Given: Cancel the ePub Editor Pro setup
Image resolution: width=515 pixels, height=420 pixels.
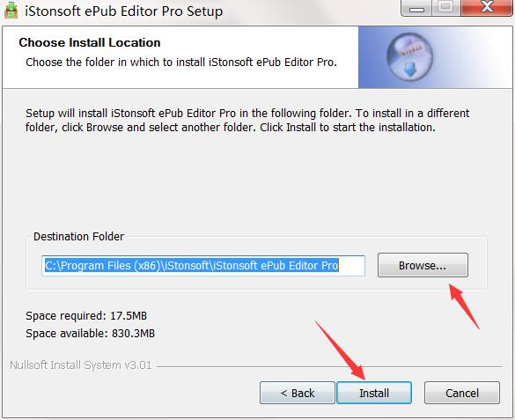Looking at the screenshot, I should point(462,393).
